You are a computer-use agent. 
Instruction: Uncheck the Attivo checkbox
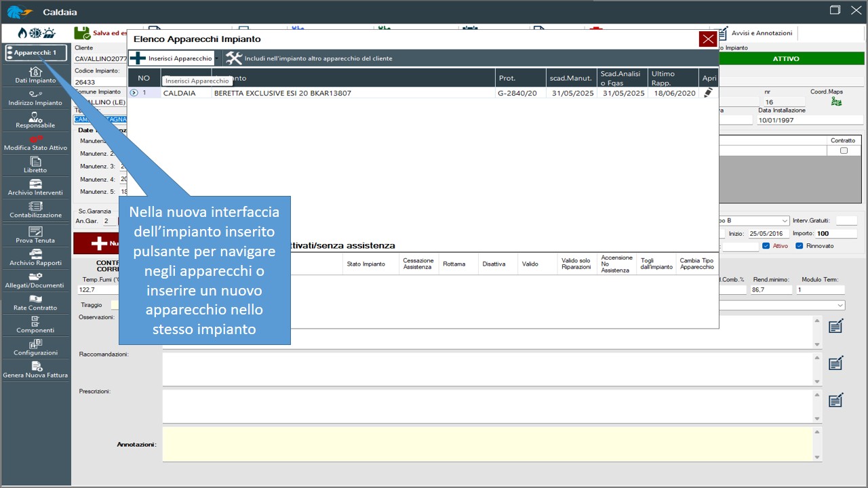tap(766, 245)
